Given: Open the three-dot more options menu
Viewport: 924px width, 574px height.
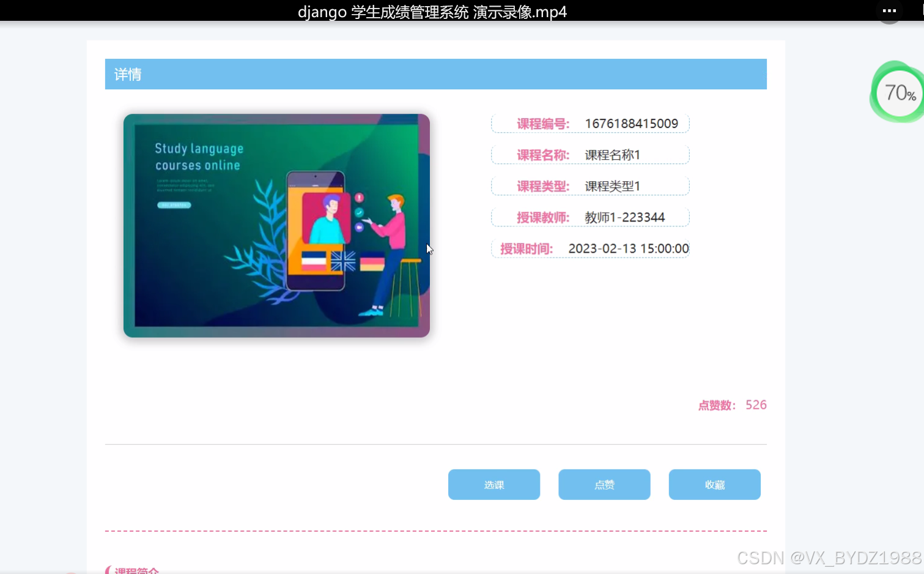Looking at the screenshot, I should (x=889, y=11).
